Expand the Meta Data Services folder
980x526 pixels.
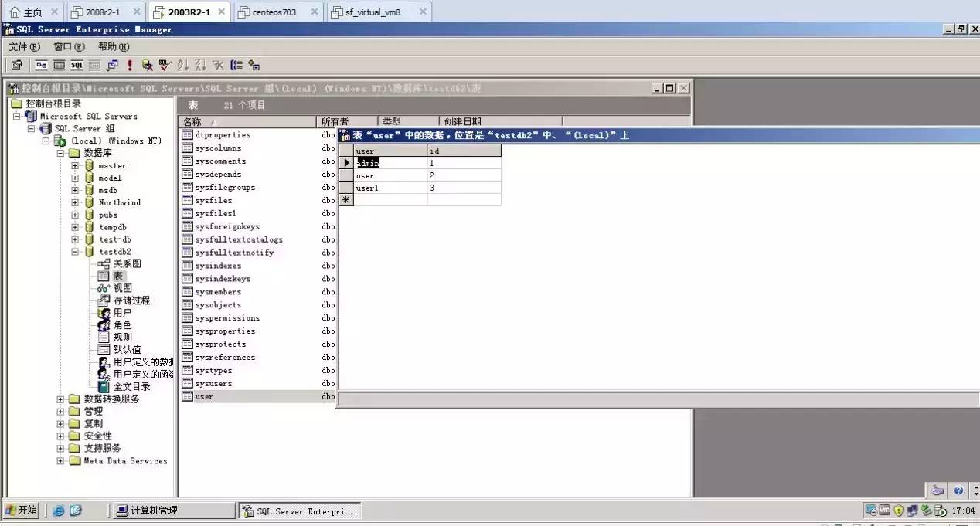(x=60, y=461)
